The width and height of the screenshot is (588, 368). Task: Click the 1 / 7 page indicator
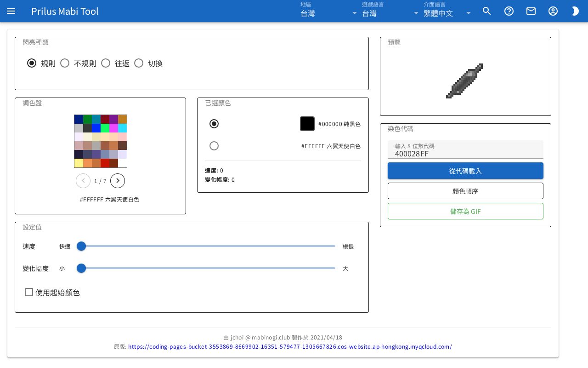coord(100,181)
